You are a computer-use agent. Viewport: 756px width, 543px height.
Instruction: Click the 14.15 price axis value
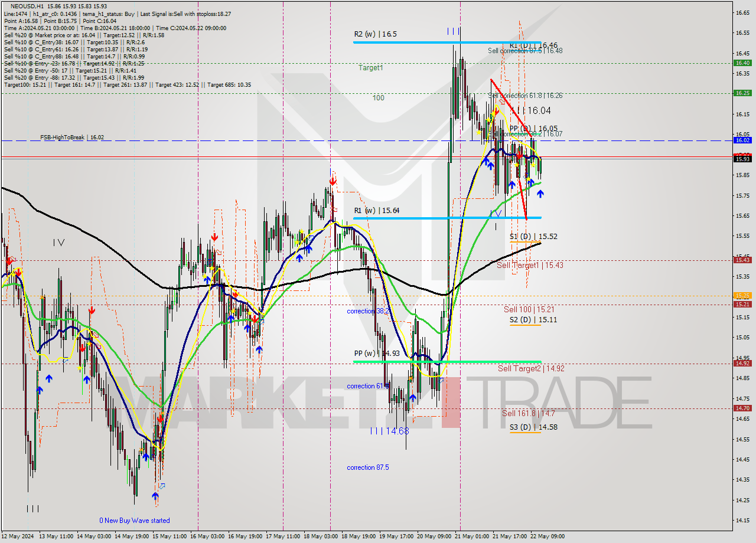742,520
